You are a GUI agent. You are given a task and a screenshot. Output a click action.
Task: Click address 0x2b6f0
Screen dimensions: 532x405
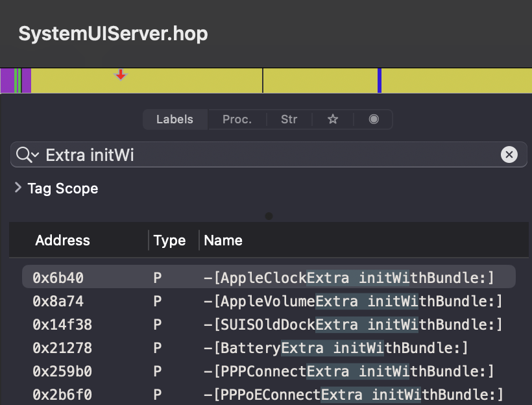[62, 395]
